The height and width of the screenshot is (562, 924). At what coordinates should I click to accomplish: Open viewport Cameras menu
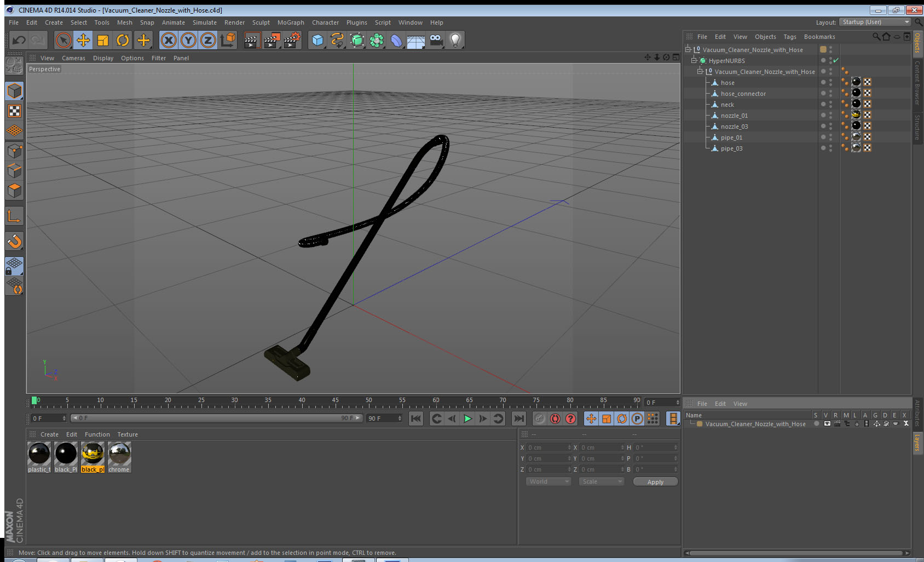click(73, 58)
